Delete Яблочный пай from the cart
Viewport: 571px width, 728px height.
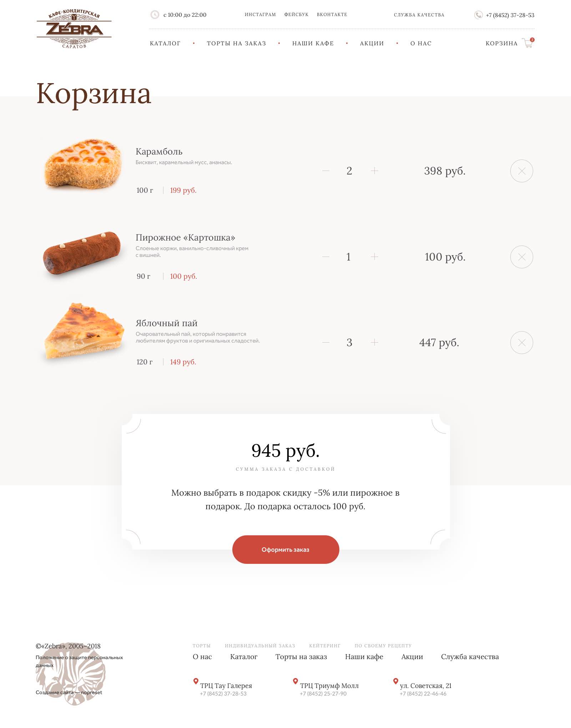pos(521,343)
